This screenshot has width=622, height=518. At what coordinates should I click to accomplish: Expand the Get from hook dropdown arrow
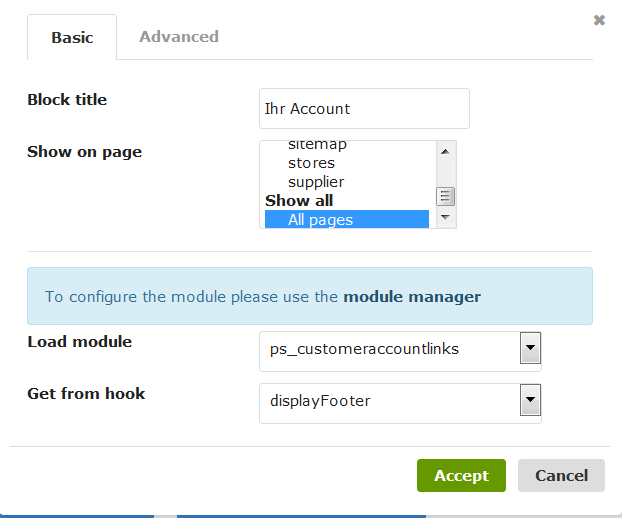click(x=531, y=401)
